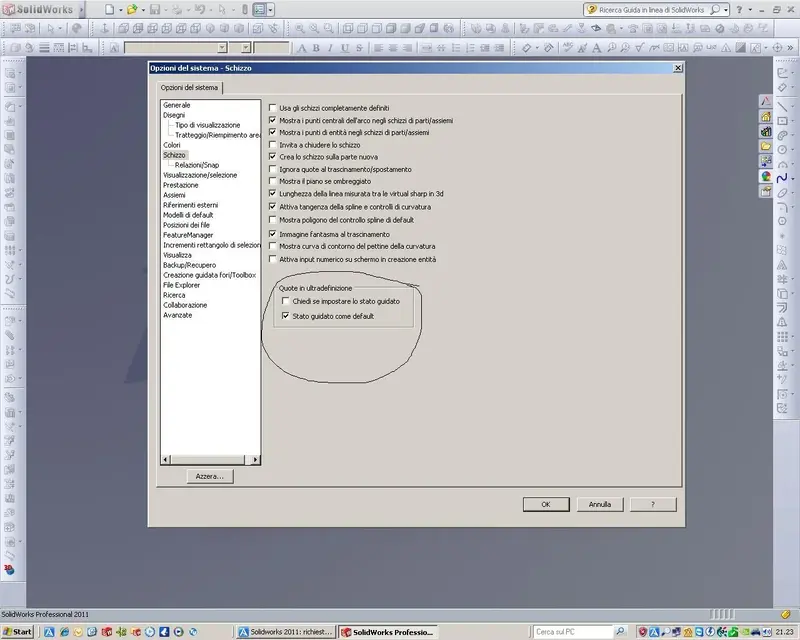The image size is (800, 640).
Task: Select 'Colori' in options tree
Action: coord(171,145)
